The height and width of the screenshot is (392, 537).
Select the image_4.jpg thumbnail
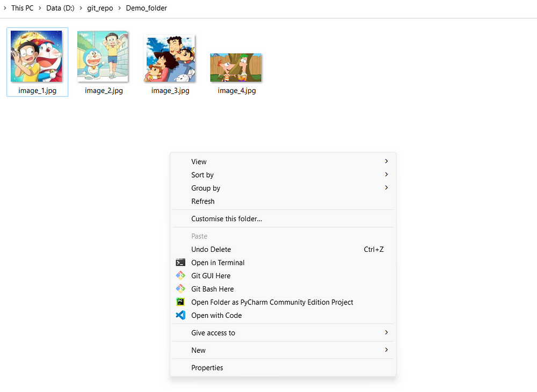click(x=236, y=68)
